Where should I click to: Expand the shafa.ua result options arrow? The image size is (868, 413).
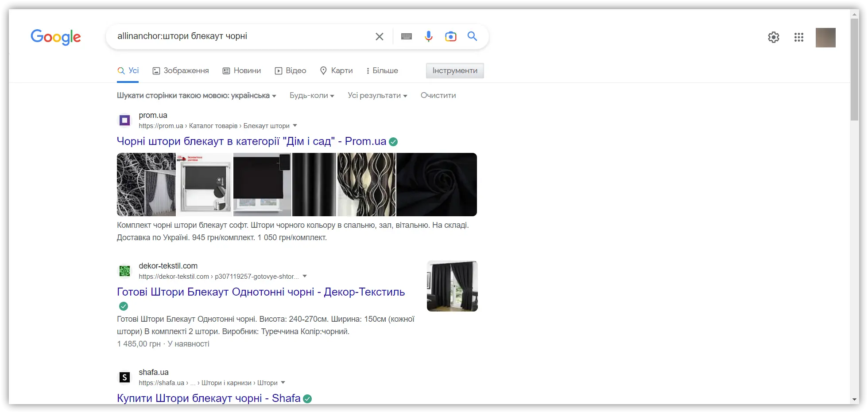pos(283,382)
